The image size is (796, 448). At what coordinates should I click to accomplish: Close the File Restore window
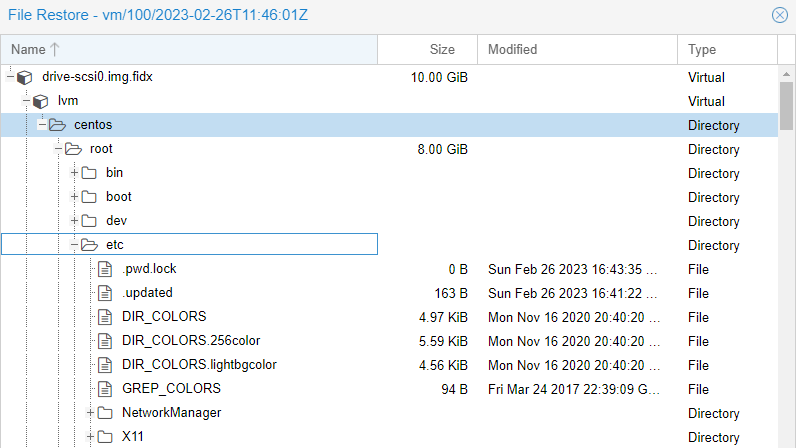click(x=780, y=15)
